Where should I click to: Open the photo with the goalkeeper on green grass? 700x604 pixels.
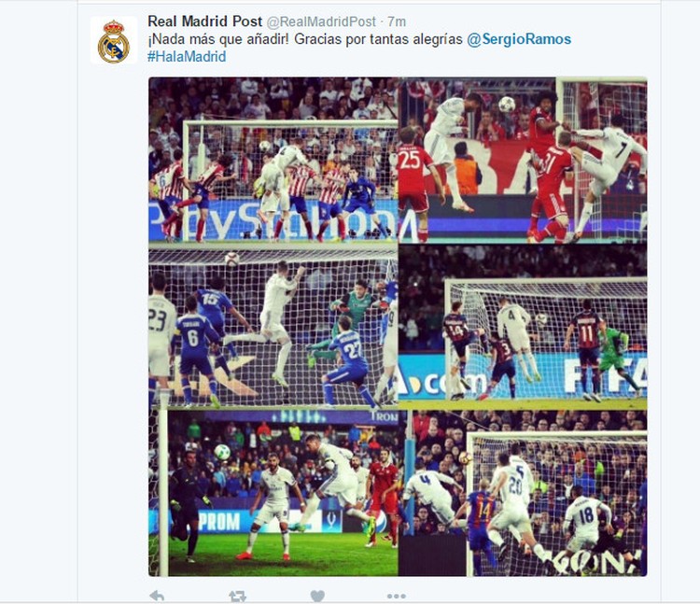[x=273, y=493]
